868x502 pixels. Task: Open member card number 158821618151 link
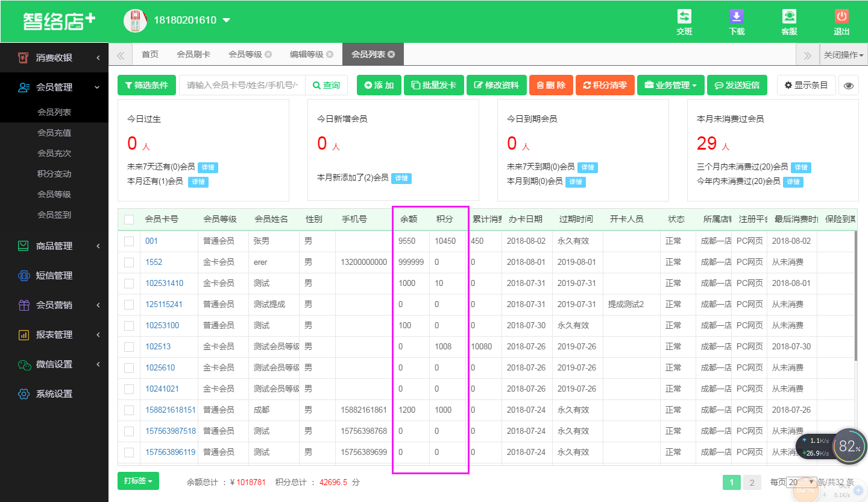[x=171, y=410]
